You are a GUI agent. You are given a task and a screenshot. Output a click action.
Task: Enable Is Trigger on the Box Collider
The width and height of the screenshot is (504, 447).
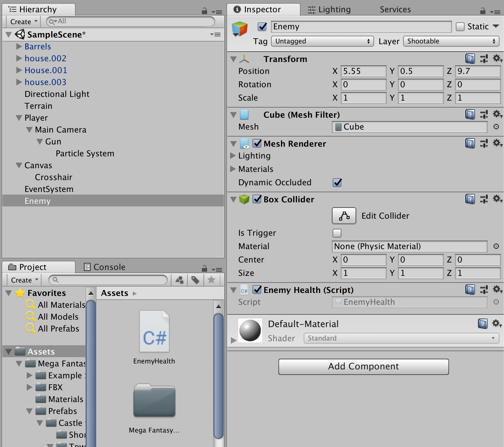[x=337, y=233]
